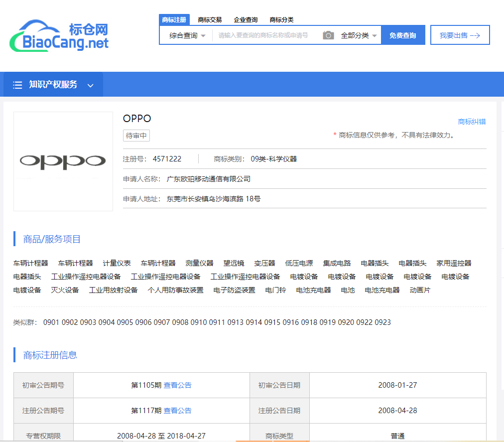Click the 商品/服务项目 section heading
The width and height of the screenshot is (504, 442).
click(52, 239)
